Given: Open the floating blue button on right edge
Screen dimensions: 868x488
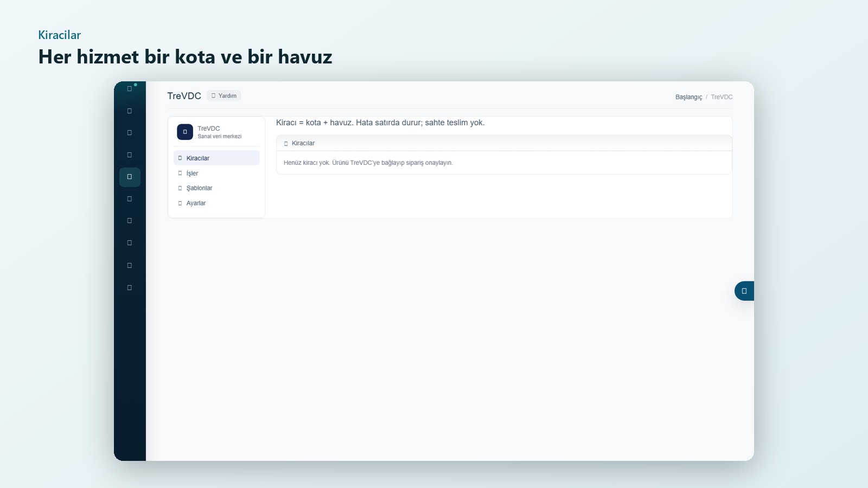Looking at the screenshot, I should pyautogui.click(x=744, y=291).
